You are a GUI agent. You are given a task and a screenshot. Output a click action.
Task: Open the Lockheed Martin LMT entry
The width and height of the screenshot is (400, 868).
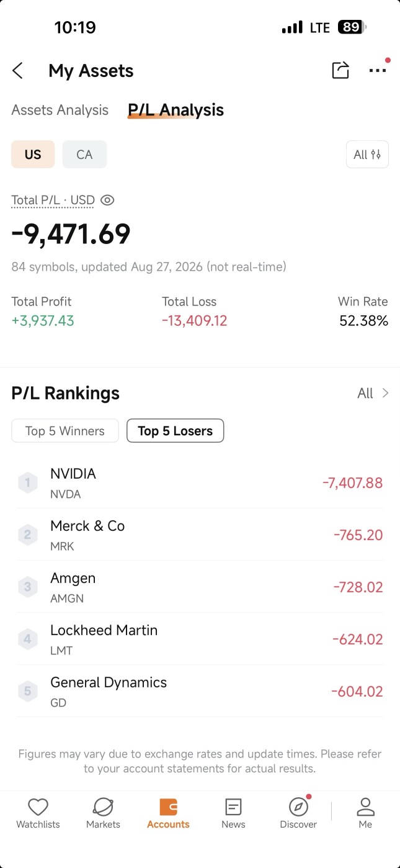click(x=200, y=639)
